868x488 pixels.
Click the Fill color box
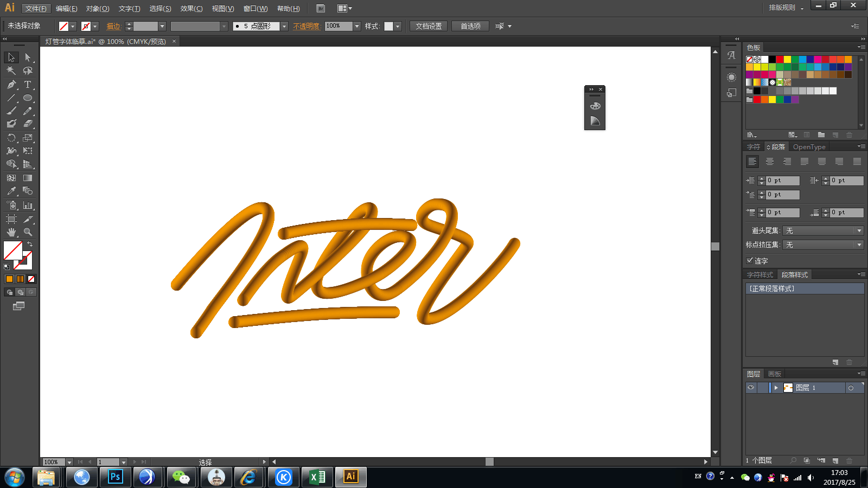tap(13, 251)
